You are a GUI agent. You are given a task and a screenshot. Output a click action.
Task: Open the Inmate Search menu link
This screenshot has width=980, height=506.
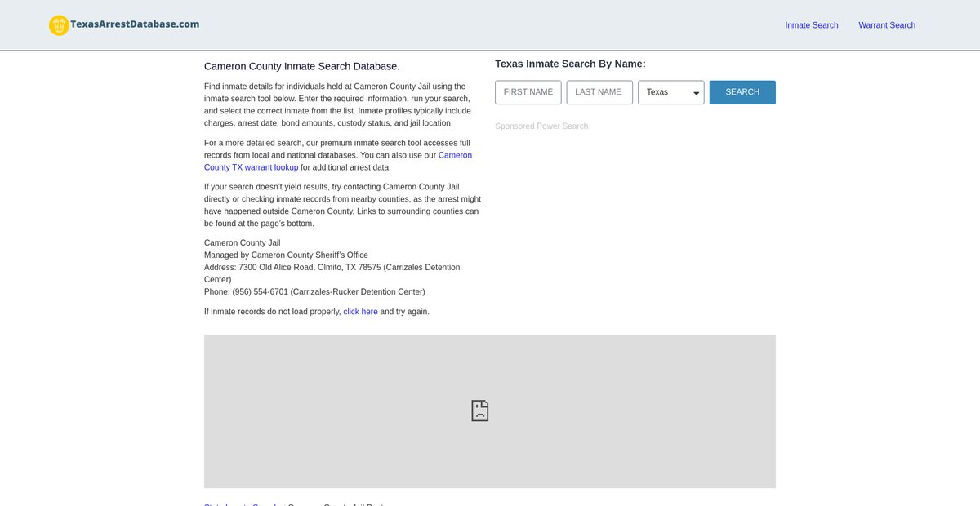[812, 25]
